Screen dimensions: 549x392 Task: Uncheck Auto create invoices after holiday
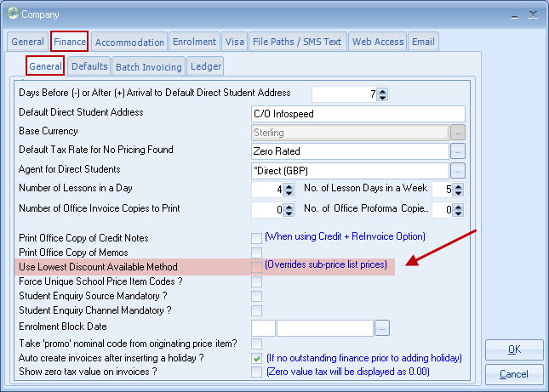coord(256,359)
